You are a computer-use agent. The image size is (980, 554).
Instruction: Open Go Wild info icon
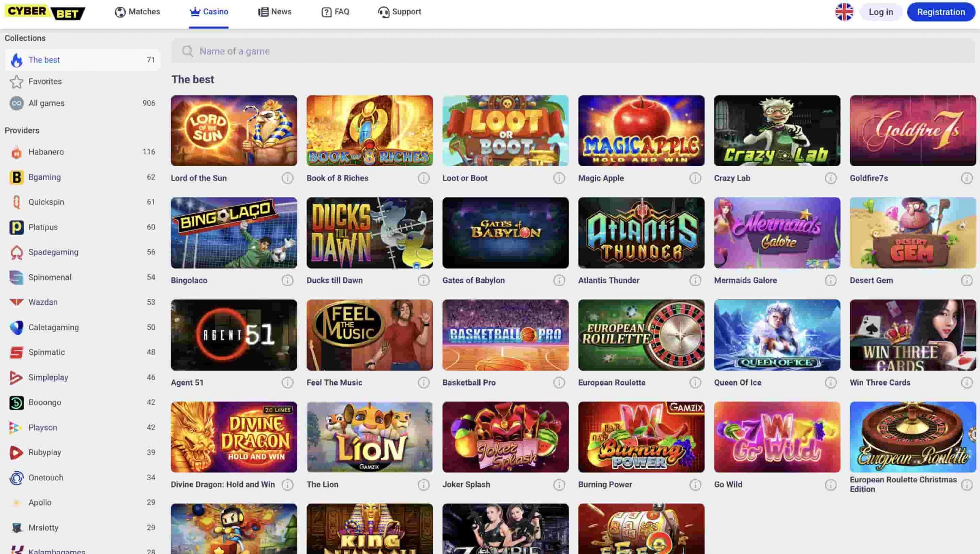(831, 485)
